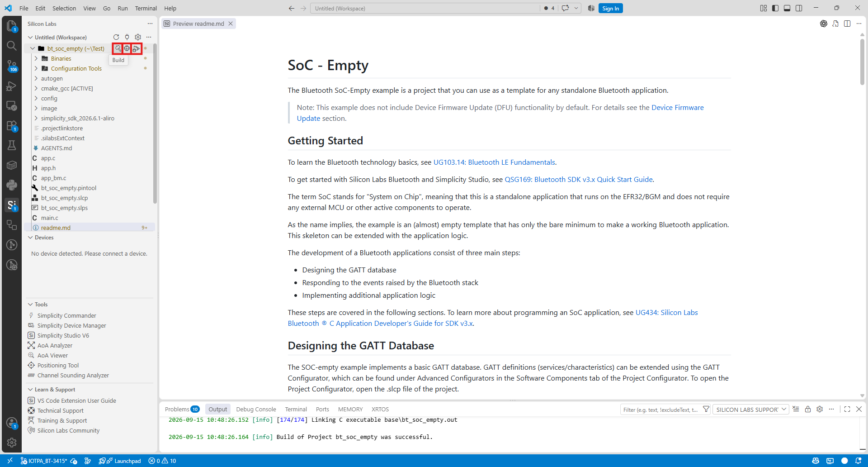
Task: Collapse the Devices section
Action: point(30,238)
